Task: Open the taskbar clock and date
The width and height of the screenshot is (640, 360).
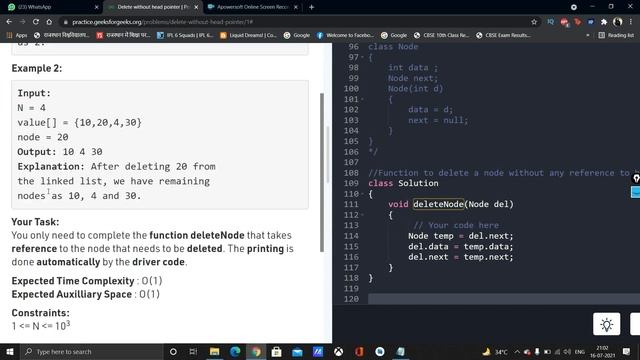Action: point(602,351)
